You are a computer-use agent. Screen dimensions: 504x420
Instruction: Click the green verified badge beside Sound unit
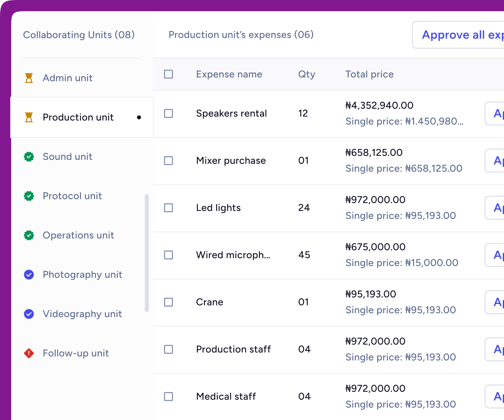29,157
